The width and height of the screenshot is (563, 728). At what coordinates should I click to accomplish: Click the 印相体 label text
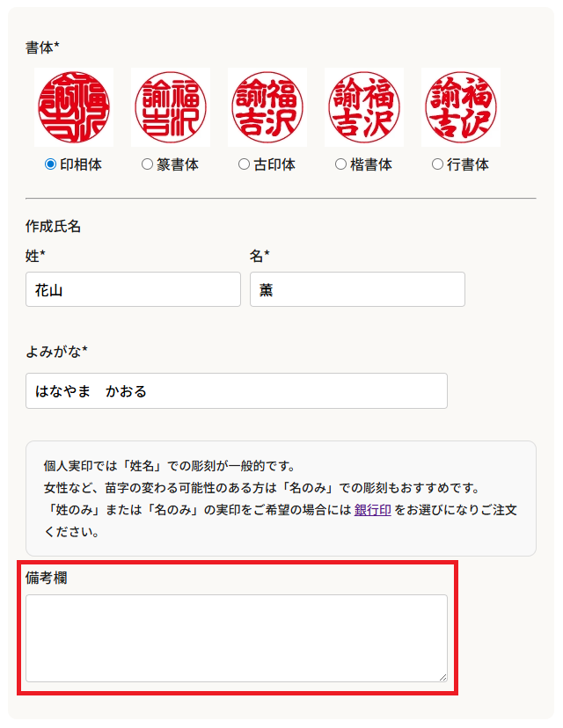[x=81, y=164]
